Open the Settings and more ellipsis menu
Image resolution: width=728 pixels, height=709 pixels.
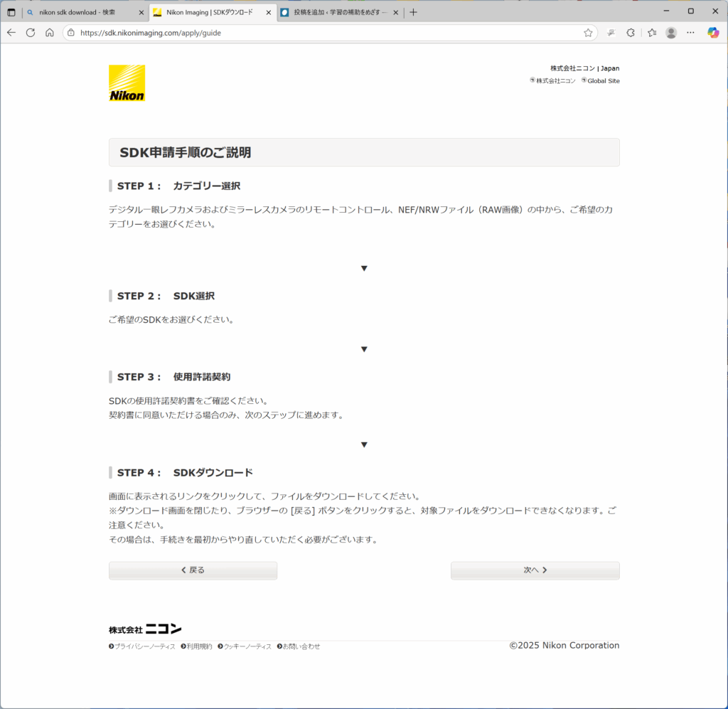[x=691, y=33]
